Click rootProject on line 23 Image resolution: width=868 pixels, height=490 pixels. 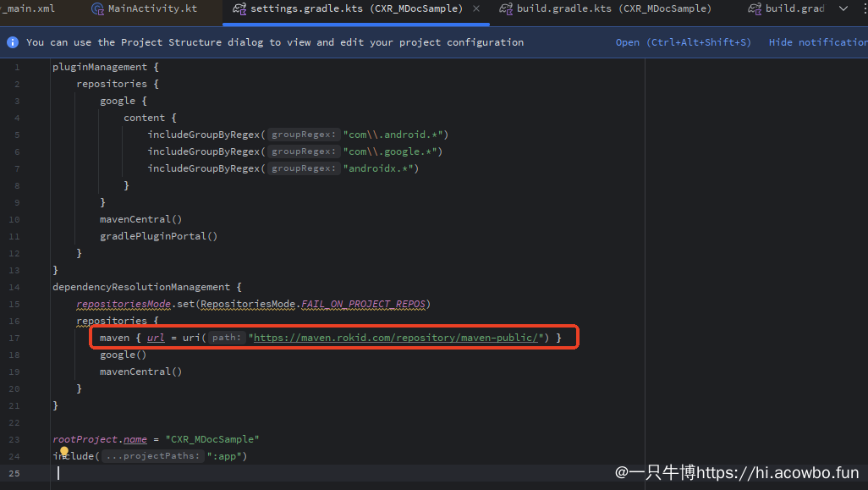pos(85,439)
